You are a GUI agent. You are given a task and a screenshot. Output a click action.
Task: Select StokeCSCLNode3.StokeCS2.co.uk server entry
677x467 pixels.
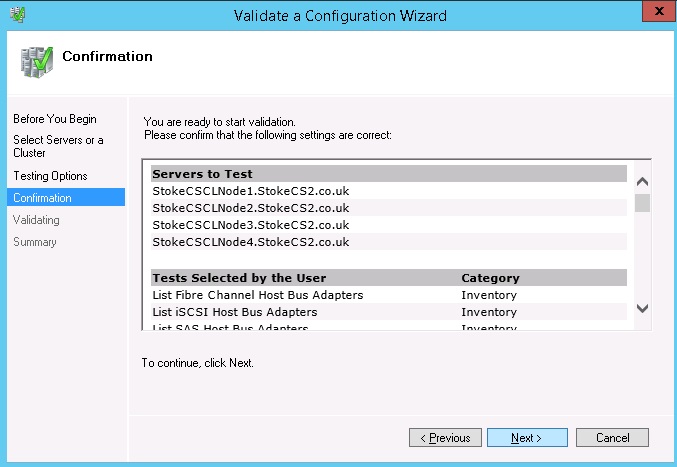(x=250, y=225)
